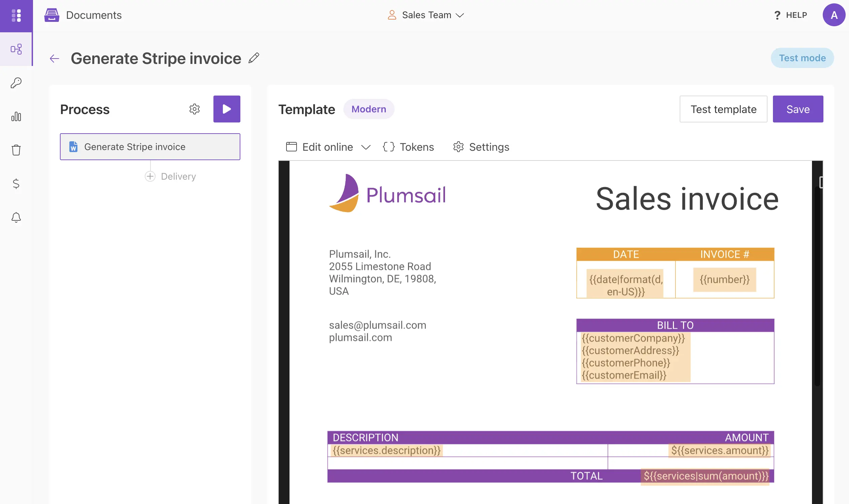The width and height of the screenshot is (849, 504).
Task: Add a Delivery step
Action: point(171,176)
